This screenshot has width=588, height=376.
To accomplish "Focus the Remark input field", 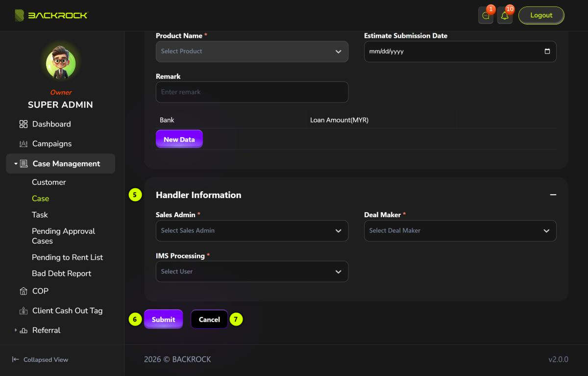I will (252, 92).
